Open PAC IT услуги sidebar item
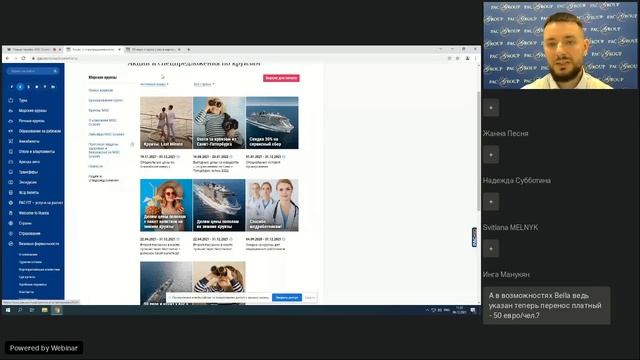Image resolution: width=640 pixels, height=360 pixels. pos(40,202)
